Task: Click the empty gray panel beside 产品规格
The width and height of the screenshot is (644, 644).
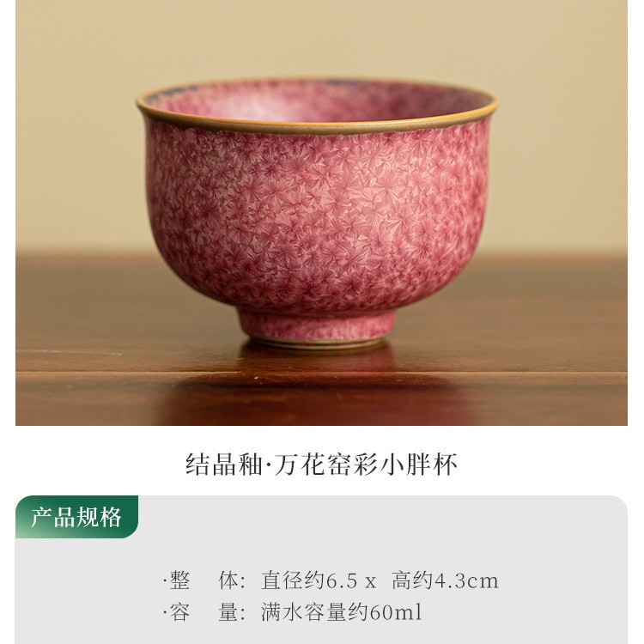Action: click(x=382, y=517)
